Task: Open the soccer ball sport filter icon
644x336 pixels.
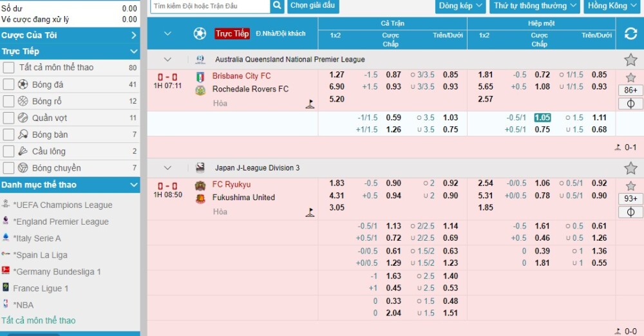Action: [x=200, y=33]
